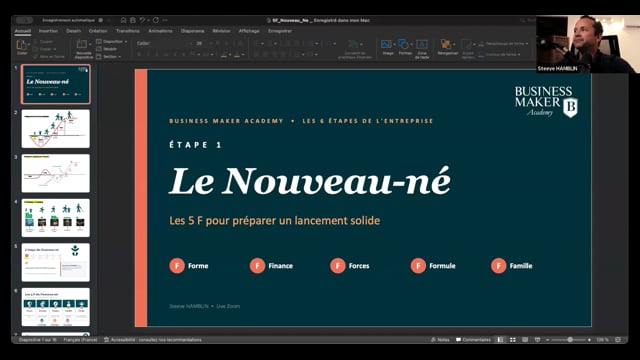Click the Redo icon in title bar

(156, 20)
